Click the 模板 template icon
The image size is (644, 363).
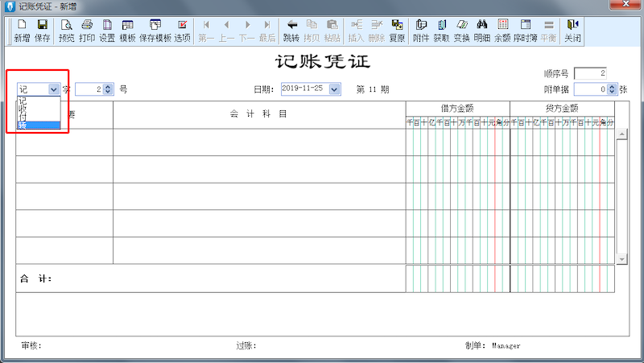pyautogui.click(x=127, y=31)
